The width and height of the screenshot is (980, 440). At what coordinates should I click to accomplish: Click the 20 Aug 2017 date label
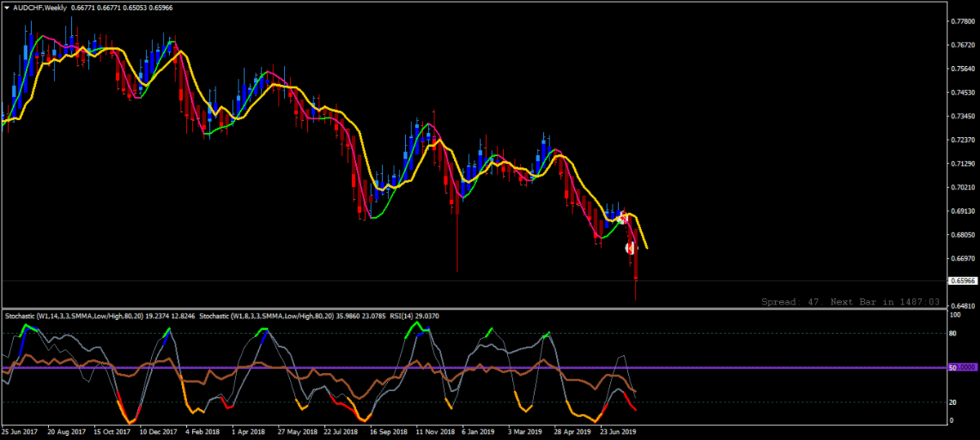(66, 431)
